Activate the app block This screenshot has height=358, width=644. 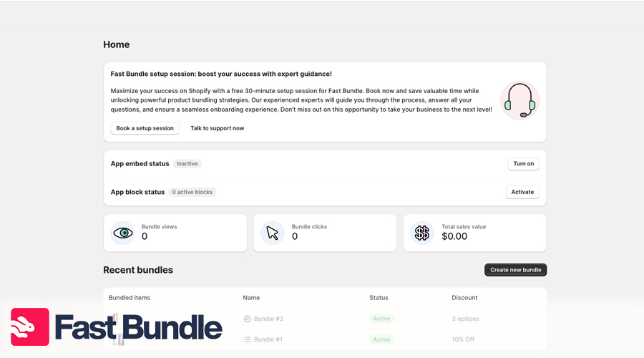point(522,192)
